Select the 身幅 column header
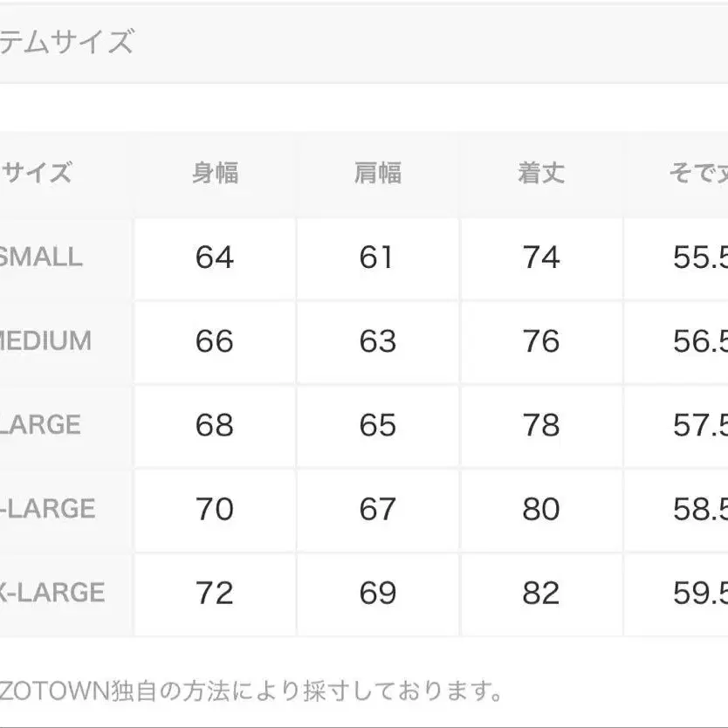 point(215,173)
